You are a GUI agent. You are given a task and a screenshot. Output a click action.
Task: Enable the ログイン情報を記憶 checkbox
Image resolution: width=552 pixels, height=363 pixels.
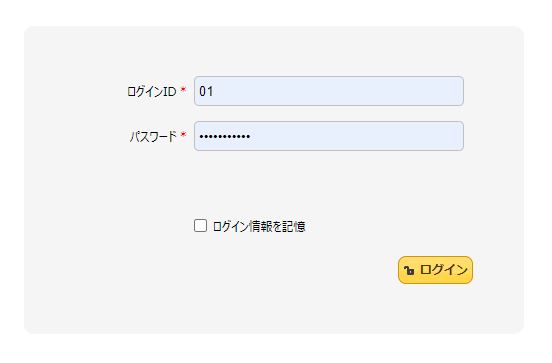click(x=200, y=225)
